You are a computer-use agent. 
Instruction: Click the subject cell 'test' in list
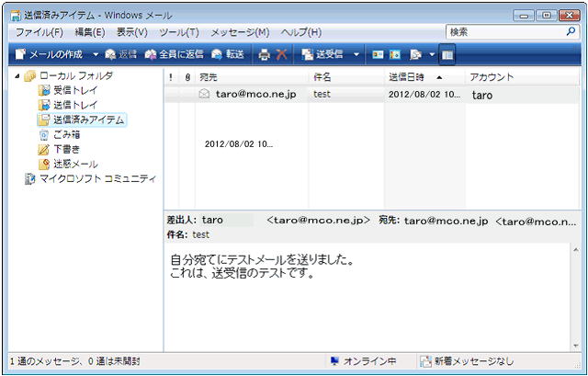(x=322, y=94)
